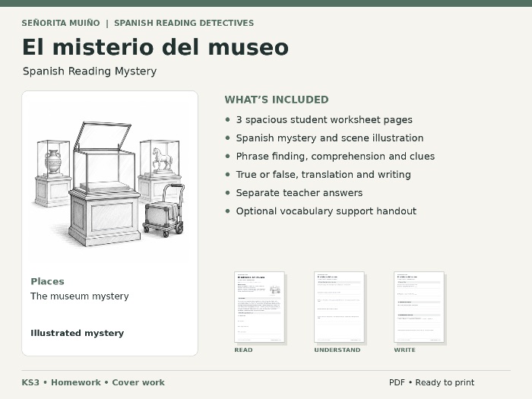532x399 pixels.
Task: Click the 'Illustrated mystery' label
Action: [78, 333]
